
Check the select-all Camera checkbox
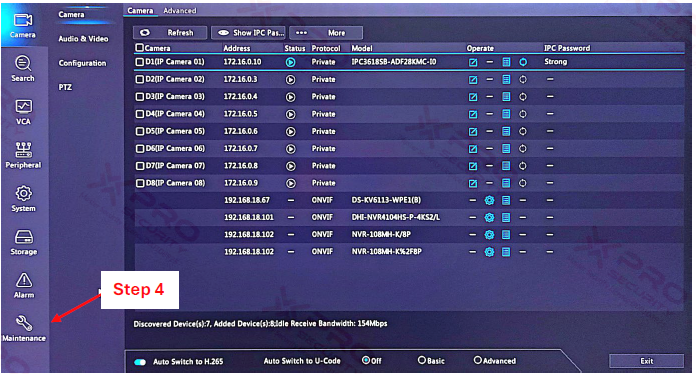coord(139,47)
